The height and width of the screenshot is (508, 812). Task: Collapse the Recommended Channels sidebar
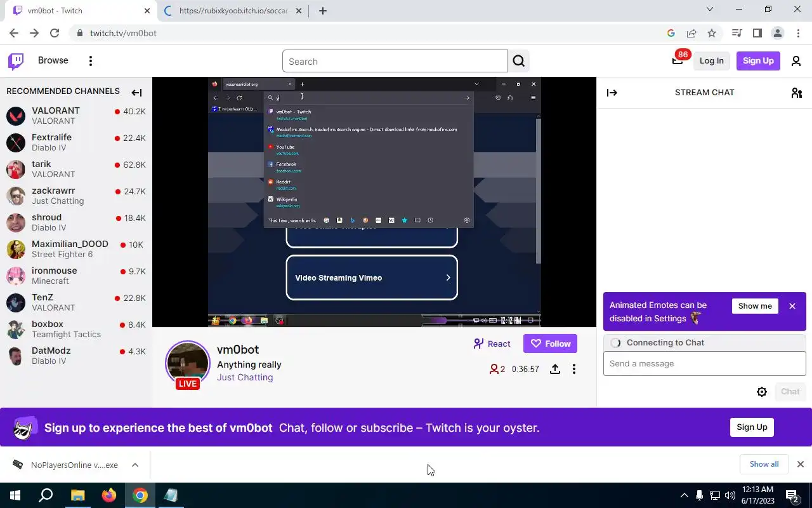pos(136,93)
